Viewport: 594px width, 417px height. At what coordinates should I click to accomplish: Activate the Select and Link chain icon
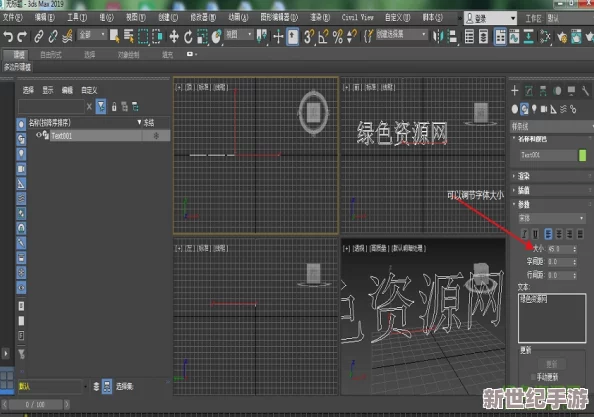(x=39, y=37)
